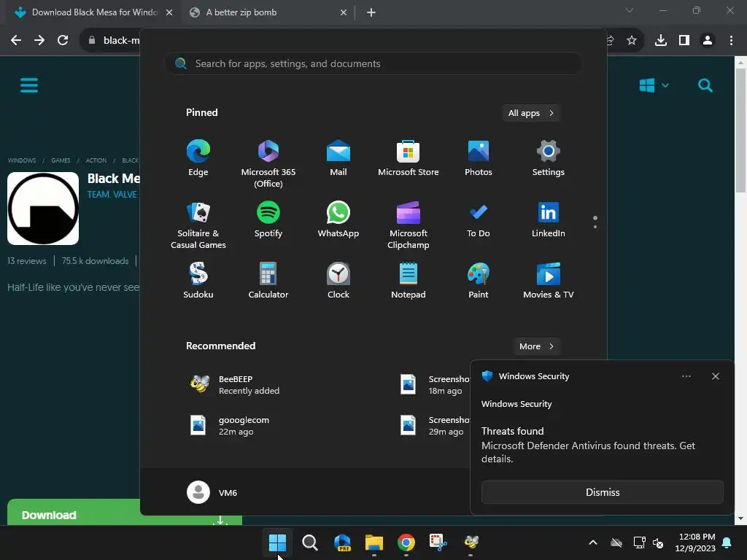This screenshot has width=747, height=560.
Task: Launch the LinkedIn app
Action: (x=549, y=219)
